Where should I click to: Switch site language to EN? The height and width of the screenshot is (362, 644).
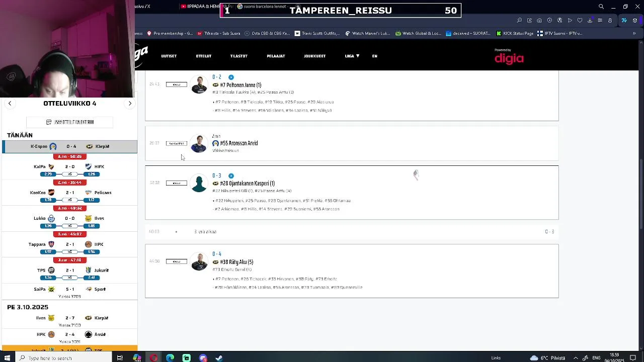pos(375,56)
